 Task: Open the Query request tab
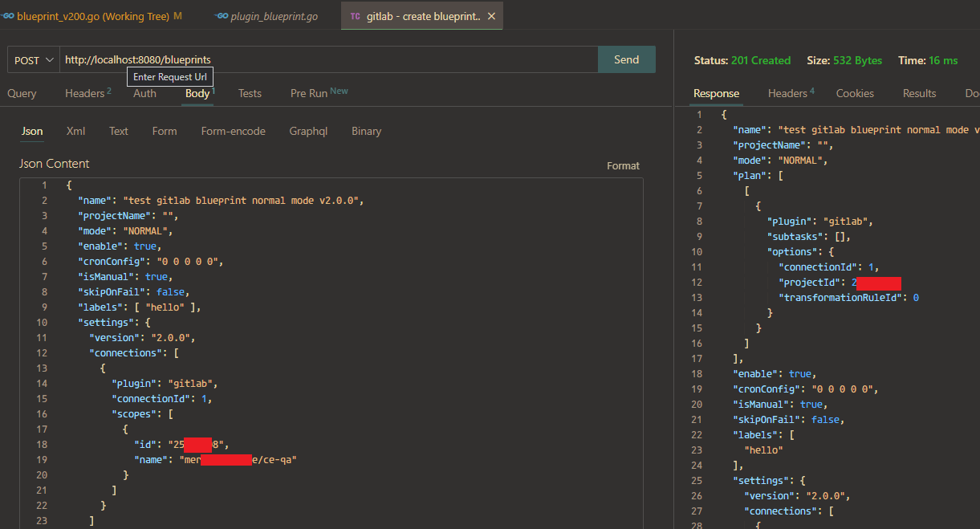[x=22, y=93]
